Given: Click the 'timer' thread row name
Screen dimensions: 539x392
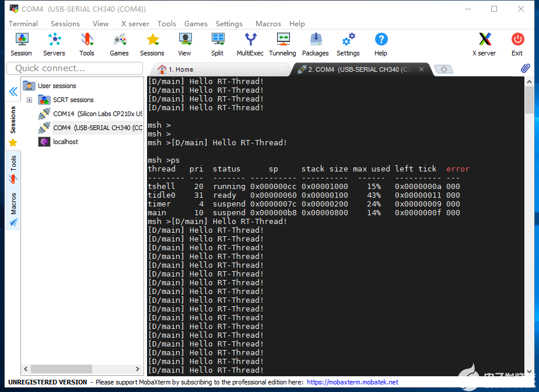Looking at the screenshot, I should [159, 204].
